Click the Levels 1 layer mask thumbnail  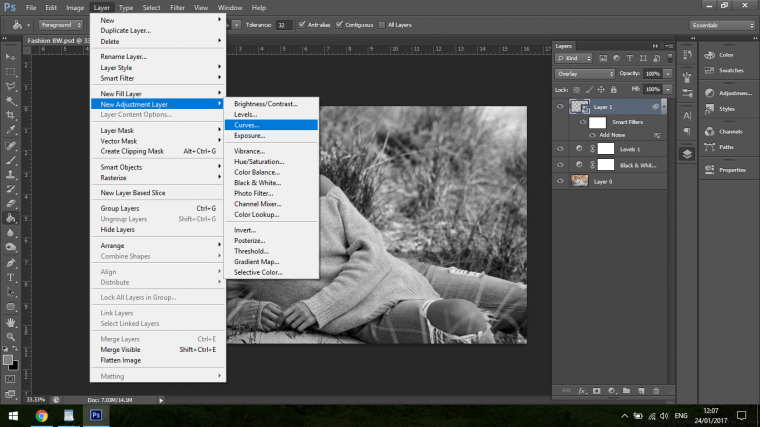click(606, 149)
